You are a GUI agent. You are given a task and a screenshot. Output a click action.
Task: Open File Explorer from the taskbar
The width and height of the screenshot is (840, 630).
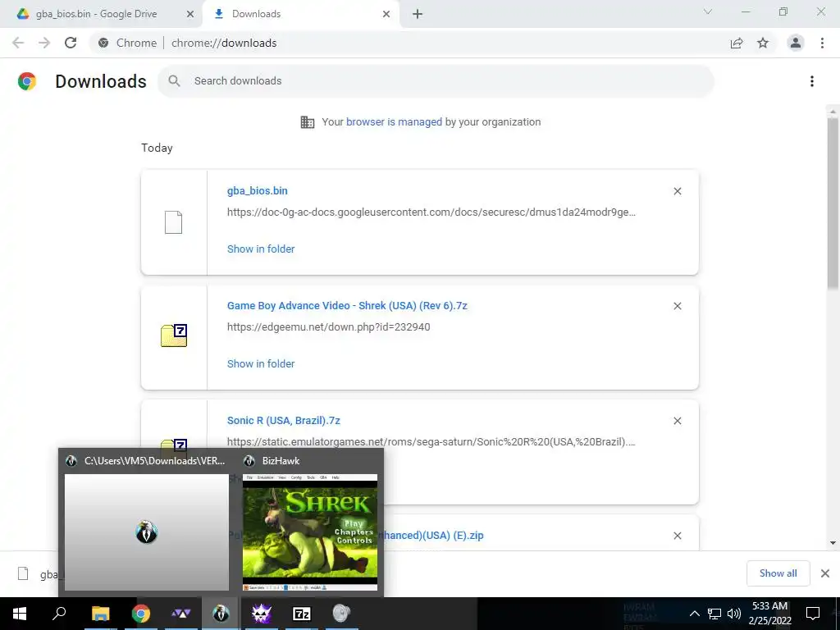pyautogui.click(x=100, y=614)
